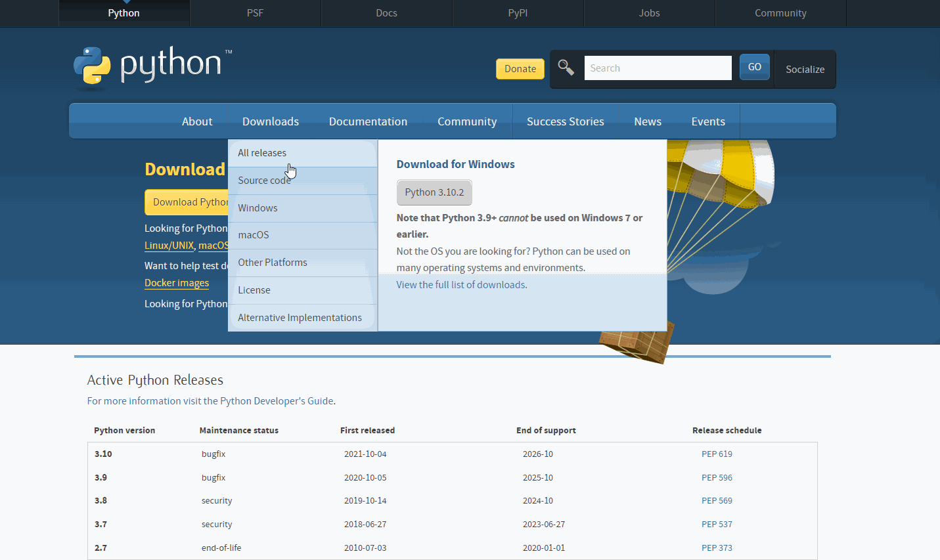Choose License in the Downloads submenu
The height and width of the screenshot is (560, 940).
(302, 290)
